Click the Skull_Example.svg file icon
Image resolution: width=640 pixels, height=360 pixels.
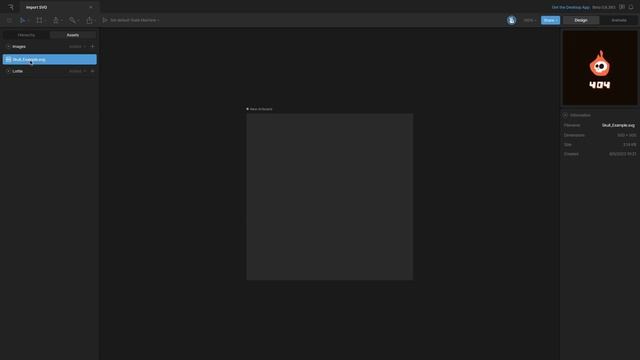[x=8, y=60]
